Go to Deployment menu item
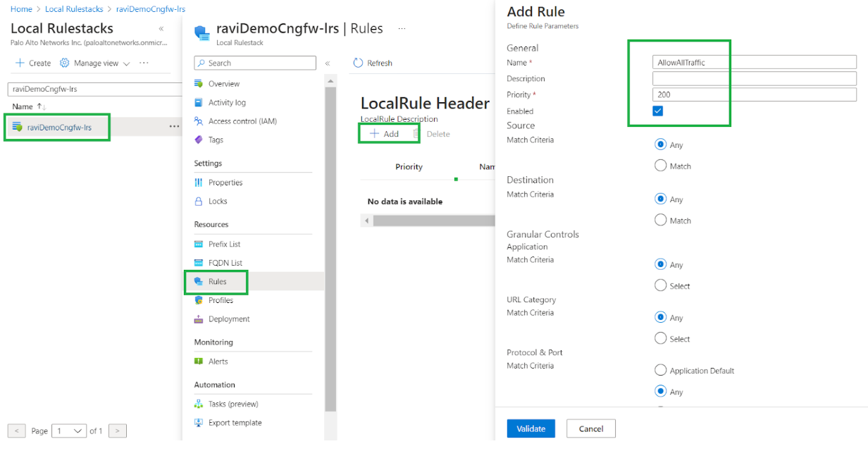This screenshot has width=868, height=451. point(228,319)
